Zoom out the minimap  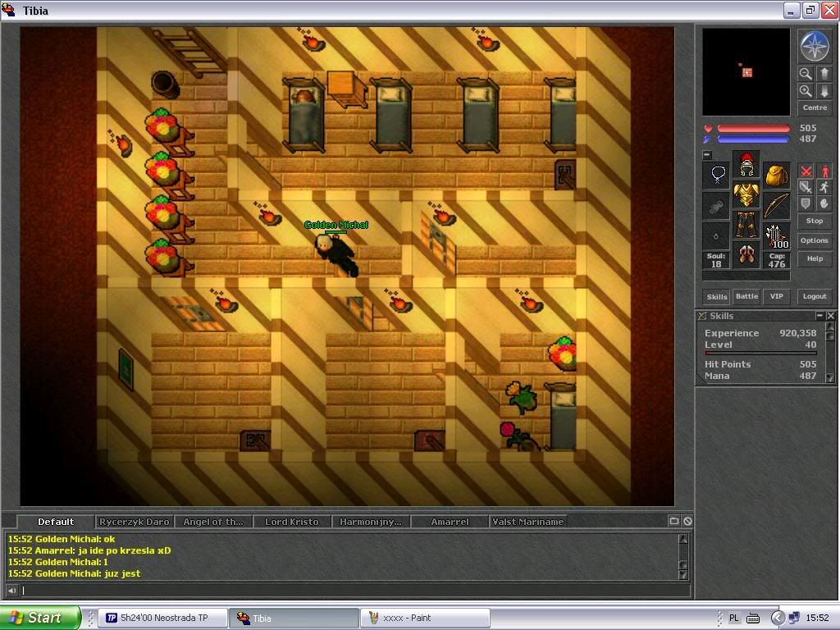(x=806, y=74)
